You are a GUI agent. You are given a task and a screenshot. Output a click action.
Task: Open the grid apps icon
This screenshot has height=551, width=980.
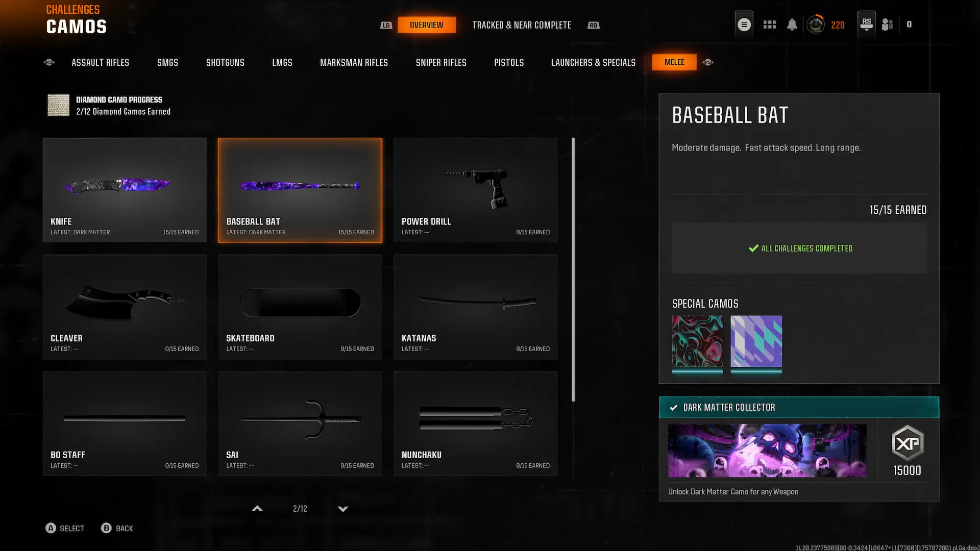[769, 24]
